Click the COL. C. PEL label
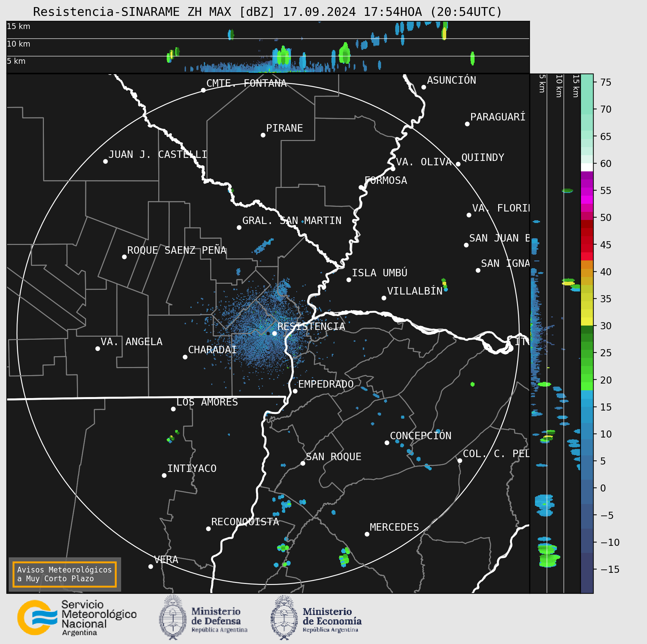The height and width of the screenshot is (644, 647). click(496, 453)
